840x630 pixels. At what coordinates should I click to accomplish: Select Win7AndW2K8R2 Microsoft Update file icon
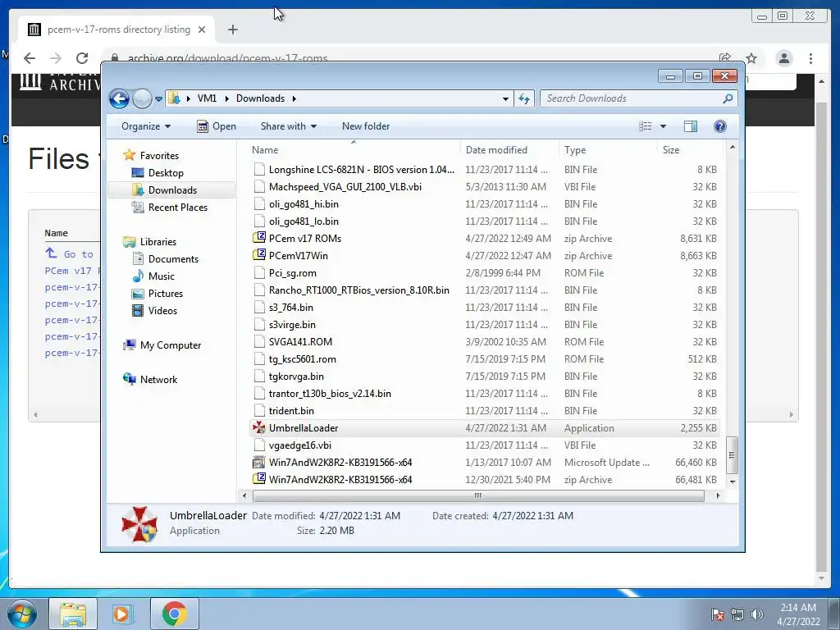259,462
